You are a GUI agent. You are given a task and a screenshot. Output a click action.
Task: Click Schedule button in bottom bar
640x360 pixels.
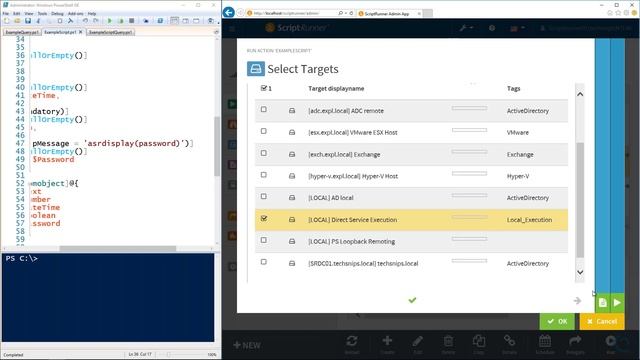pyautogui.click(x=544, y=344)
